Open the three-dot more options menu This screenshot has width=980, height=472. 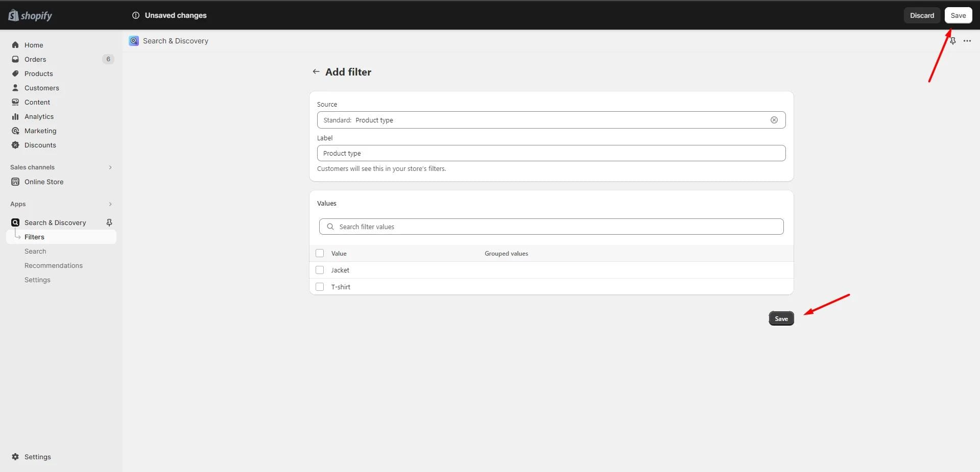tap(967, 41)
